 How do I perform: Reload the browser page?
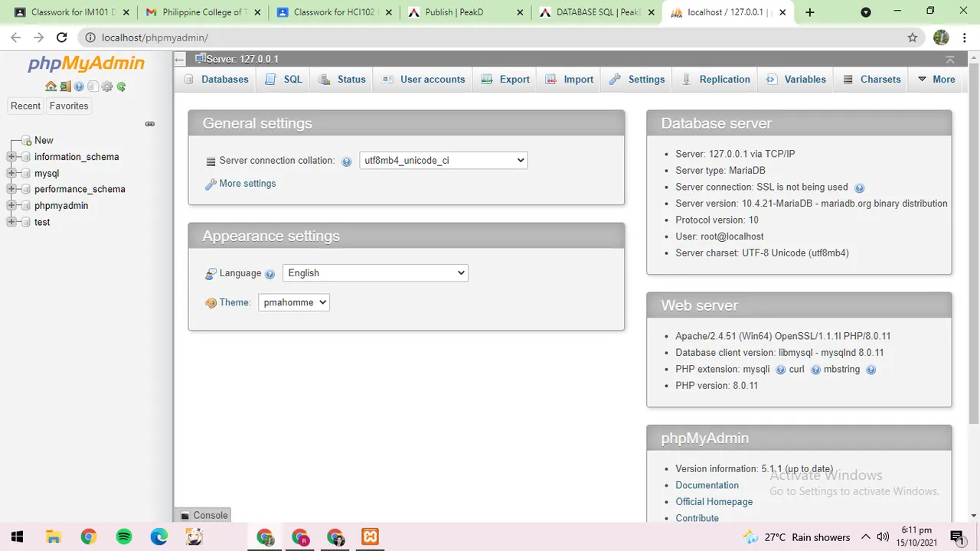point(62,37)
